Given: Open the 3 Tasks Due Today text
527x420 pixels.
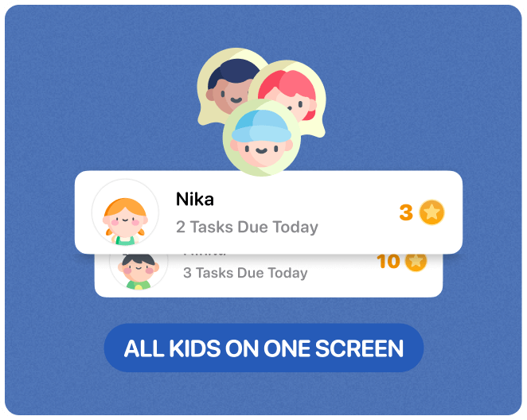Looking at the screenshot, I should pyautogui.click(x=245, y=273).
